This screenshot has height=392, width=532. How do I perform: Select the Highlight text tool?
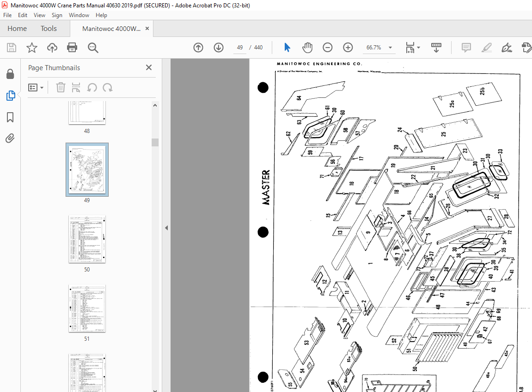click(x=487, y=48)
